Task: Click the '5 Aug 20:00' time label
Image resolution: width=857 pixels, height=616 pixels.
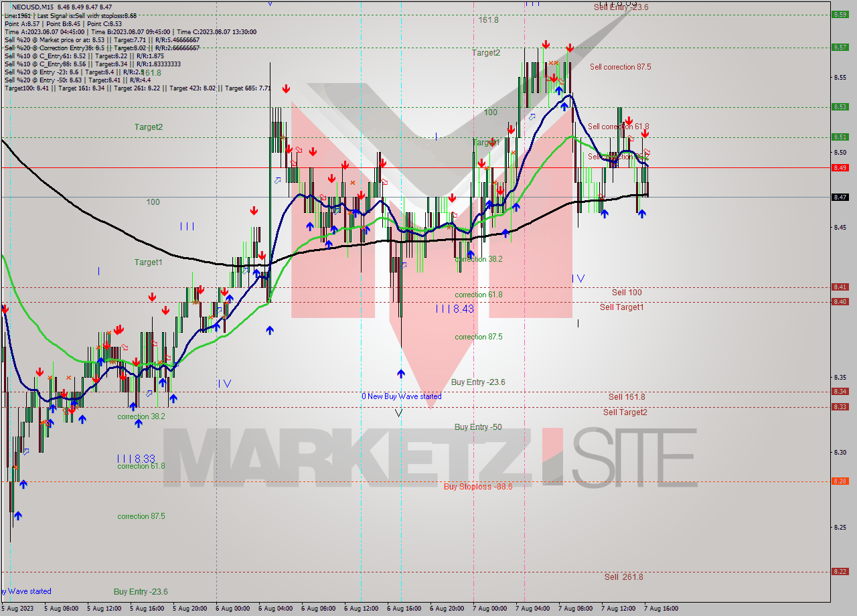Action: click(x=190, y=609)
